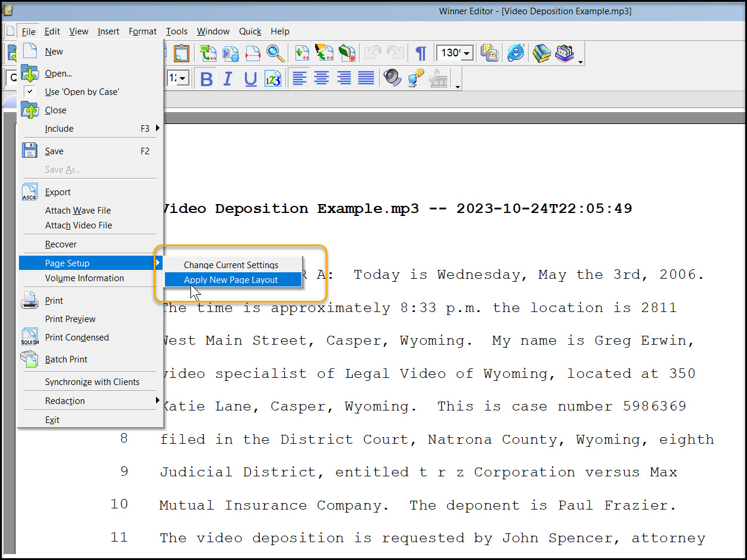Click the card file box icon
The image size is (747, 560).
(564, 53)
